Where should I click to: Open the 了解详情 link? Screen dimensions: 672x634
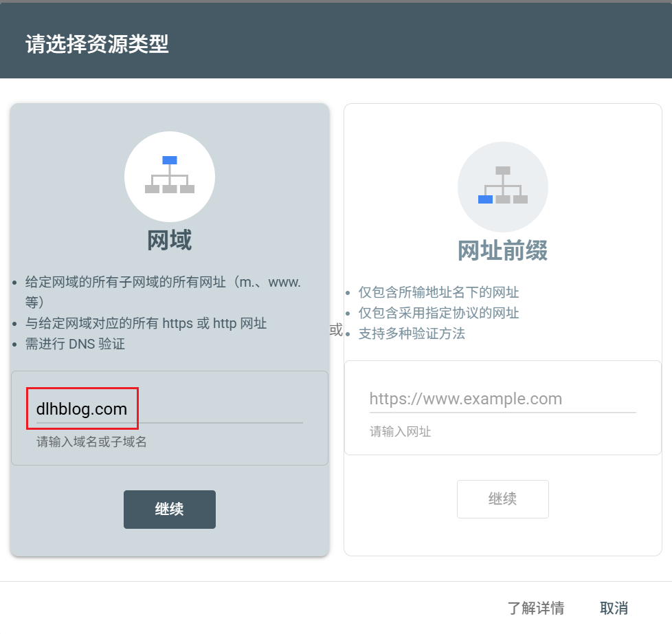pyautogui.click(x=536, y=608)
